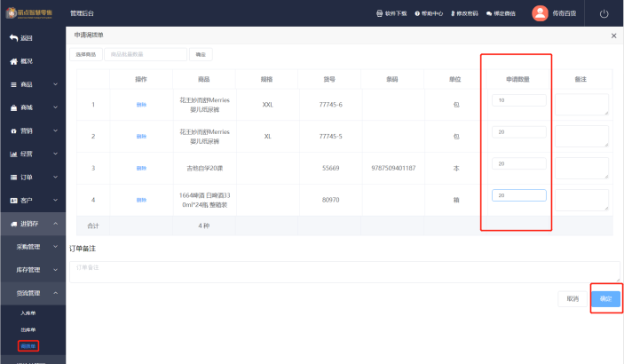624x364 pixels.
Task: Click the 软件下载 printer icon
Action: pyautogui.click(x=379, y=13)
